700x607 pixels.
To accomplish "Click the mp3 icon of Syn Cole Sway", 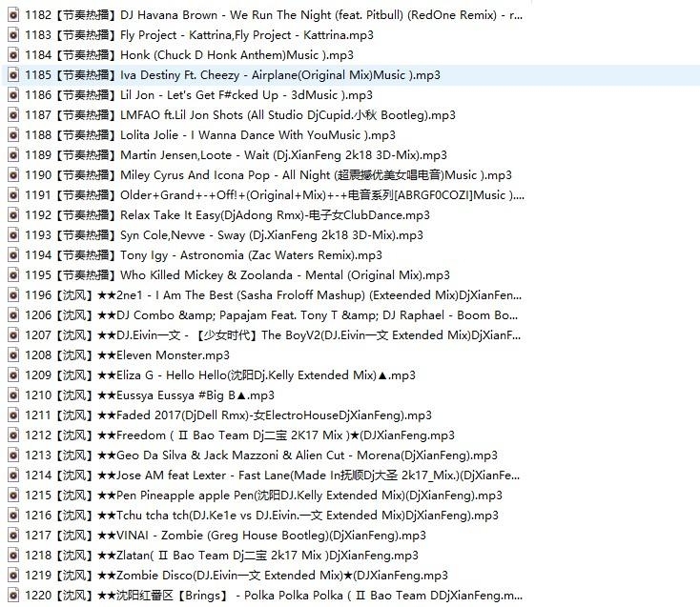I will coord(13,235).
